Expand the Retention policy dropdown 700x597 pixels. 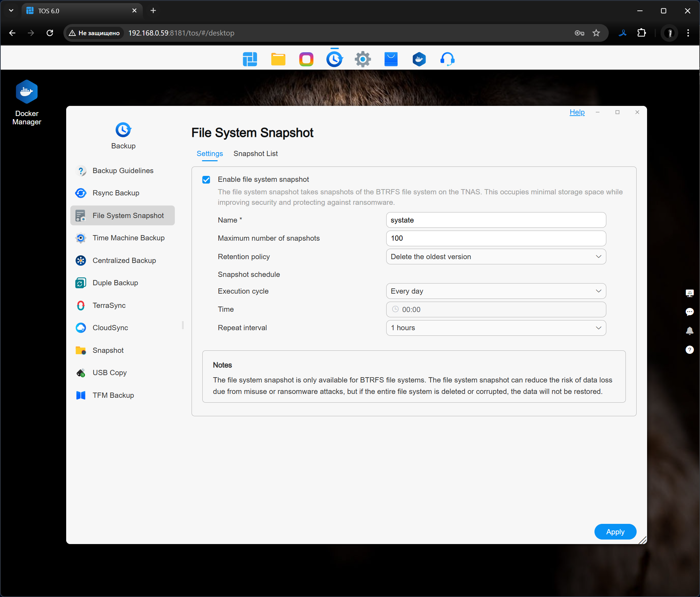(496, 257)
